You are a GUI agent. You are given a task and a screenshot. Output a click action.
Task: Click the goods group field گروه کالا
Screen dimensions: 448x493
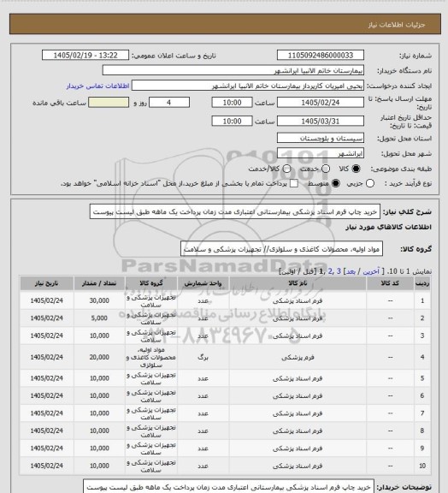(281, 249)
